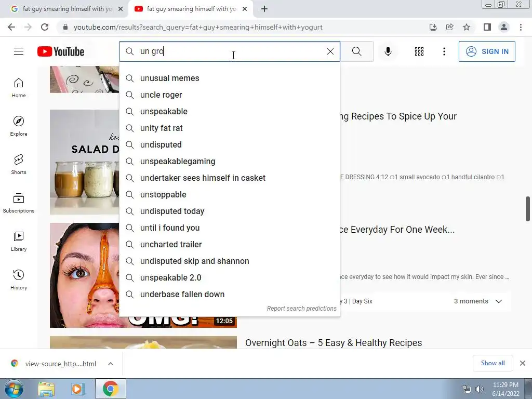Viewport: 532px width, 399px height.
Task: Select "undisputed today" suggestion
Action: point(229,211)
